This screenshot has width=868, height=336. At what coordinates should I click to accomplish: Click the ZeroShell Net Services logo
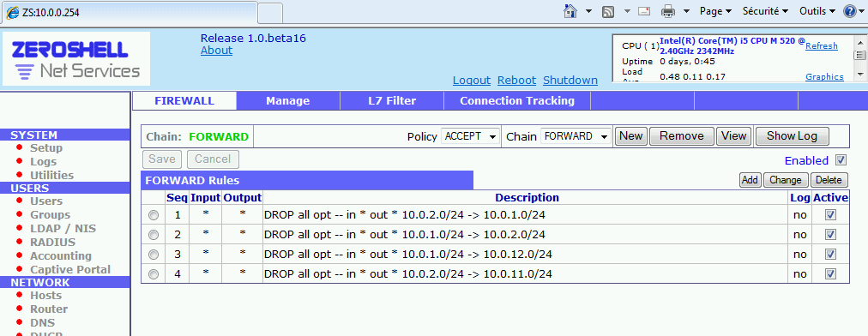[76, 58]
